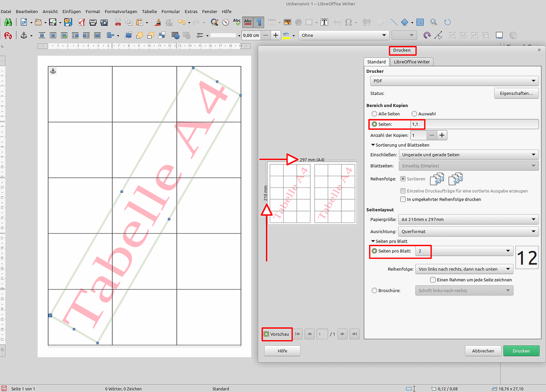The image size is (546, 392).
Task: Click the Eigenschaften... button
Action: [516, 93]
